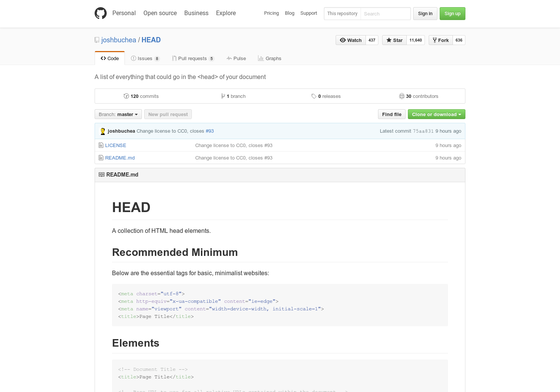Go to the Pricing page
Viewport: 560px width, 392px height.
(x=271, y=13)
